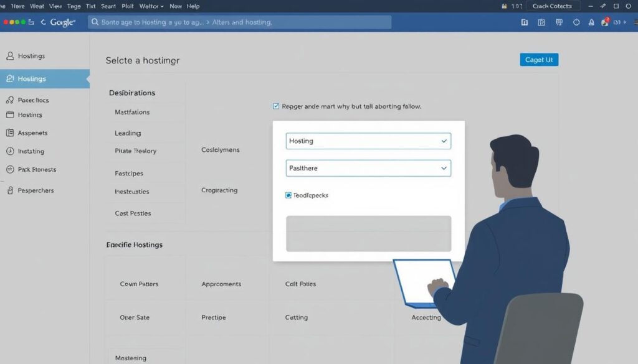Click the Instating clock icon in sidebar
Image resolution: width=638 pixels, height=364 pixels.
(10, 151)
